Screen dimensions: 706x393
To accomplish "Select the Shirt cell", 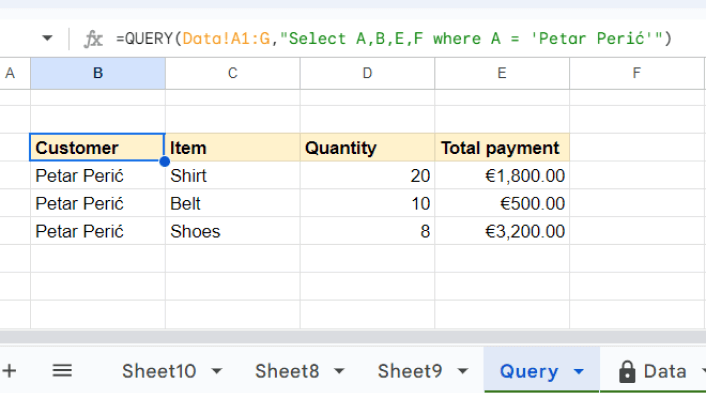I will 232,176.
